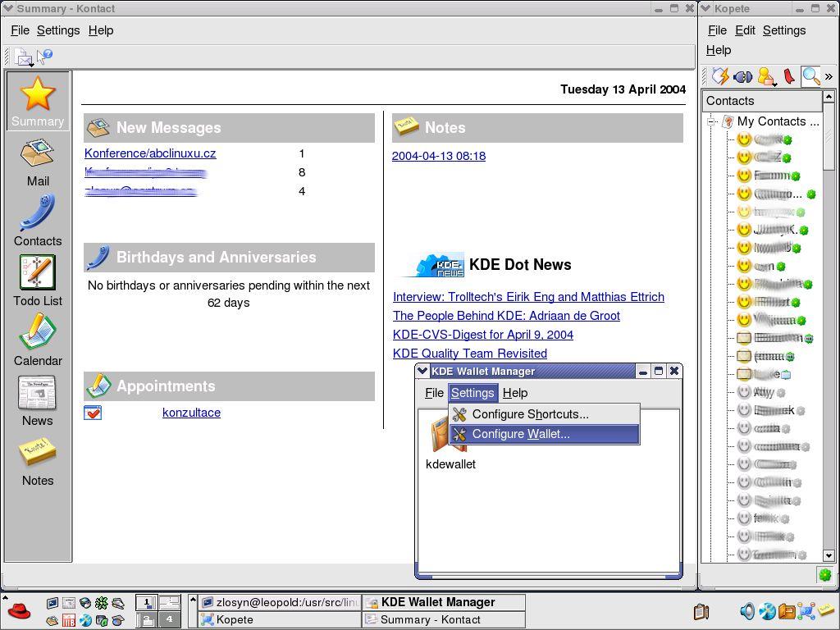Open the News component in Kontact sidebar
The height and width of the screenshot is (630, 840).
(x=38, y=401)
